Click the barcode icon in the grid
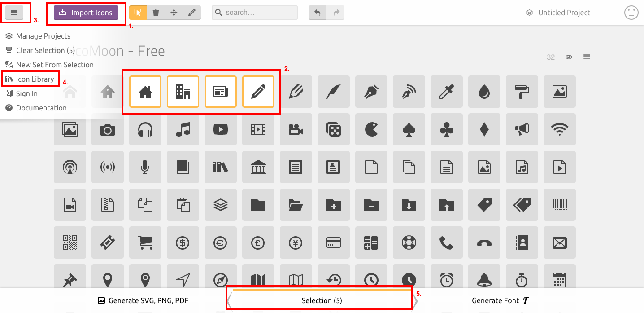 pos(560,205)
